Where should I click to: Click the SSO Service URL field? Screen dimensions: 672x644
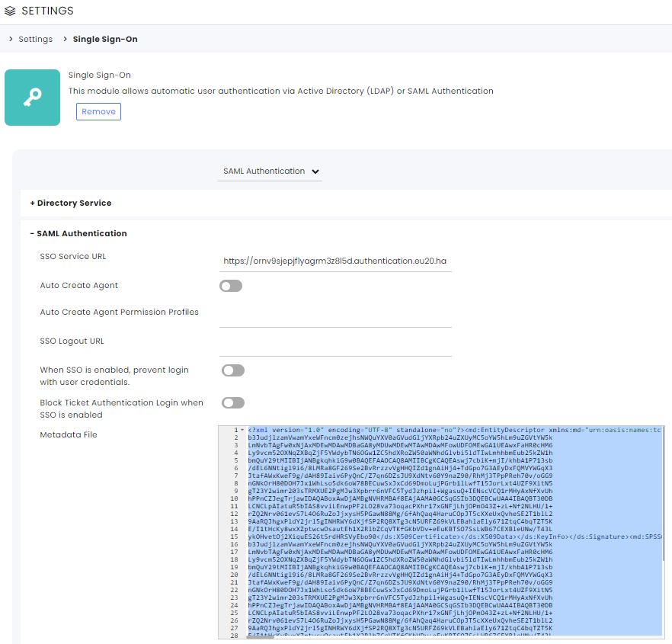(335, 261)
